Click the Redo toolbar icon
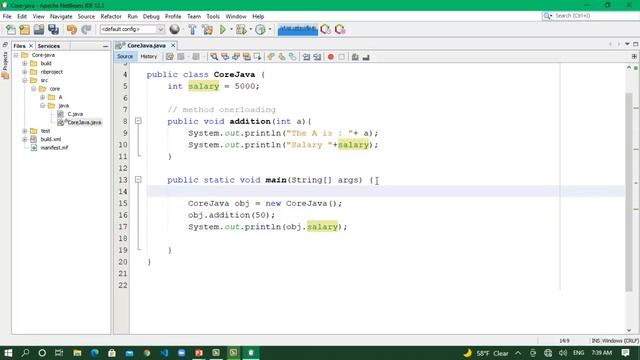640x360 pixels. coord(86,29)
